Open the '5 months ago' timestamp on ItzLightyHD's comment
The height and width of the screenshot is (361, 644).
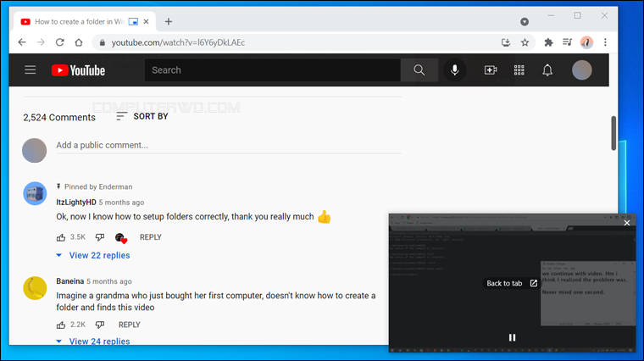(x=121, y=203)
